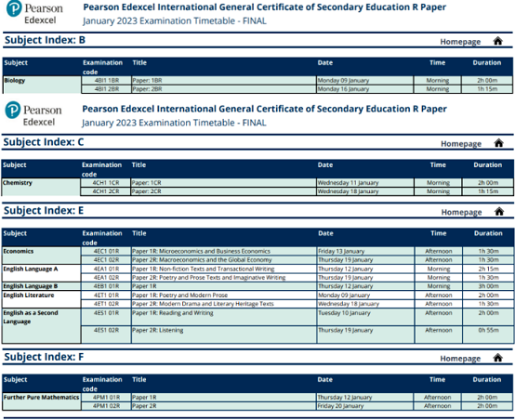Viewport: 515px width, 420px height.
Task: Click home icon in Subject Index B
Action: click(x=497, y=41)
